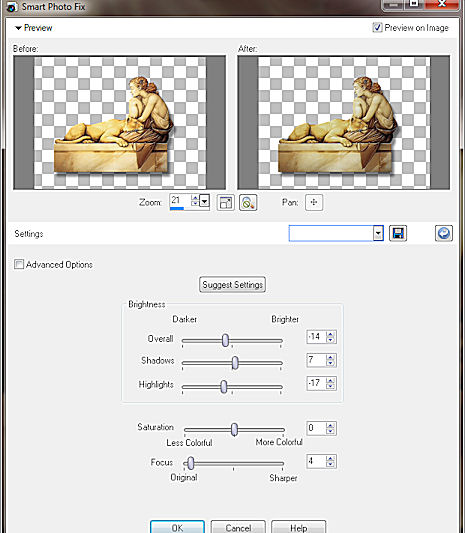Click the Cancel button
Image resolution: width=465 pixels, height=533 pixels.
coord(238,527)
